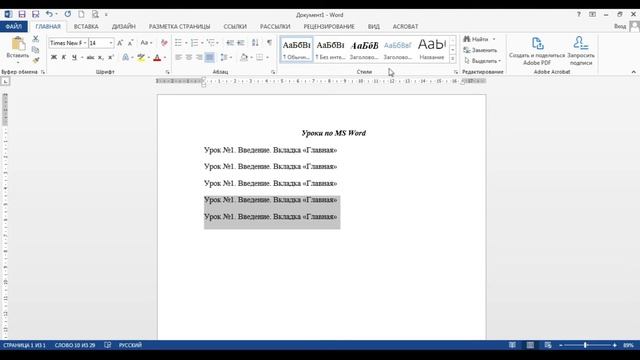Toggle underline (Ч) formatting
The image size is (640, 360).
[74, 58]
